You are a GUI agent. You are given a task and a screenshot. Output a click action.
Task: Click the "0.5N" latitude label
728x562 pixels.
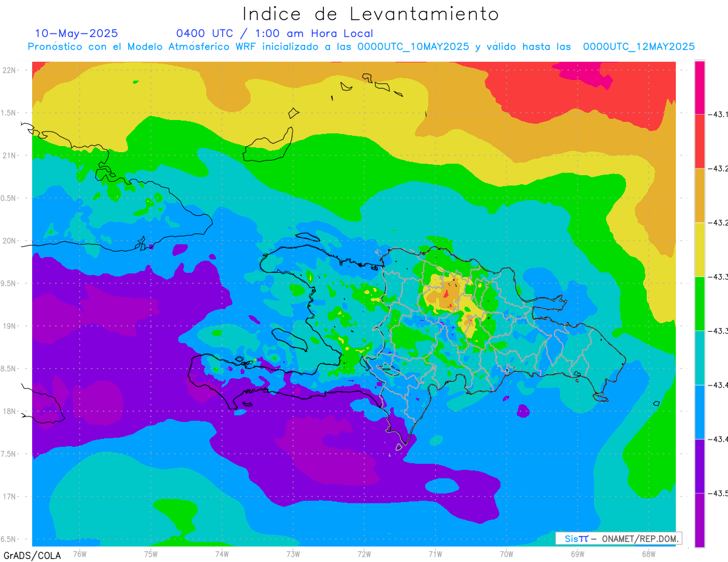coord(7,198)
